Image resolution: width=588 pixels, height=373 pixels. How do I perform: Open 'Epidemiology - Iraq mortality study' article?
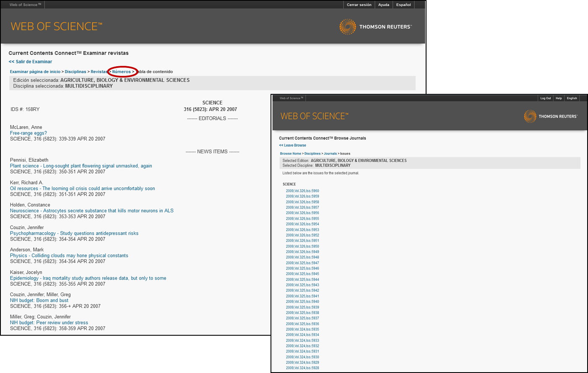pyautogui.click(x=88, y=278)
